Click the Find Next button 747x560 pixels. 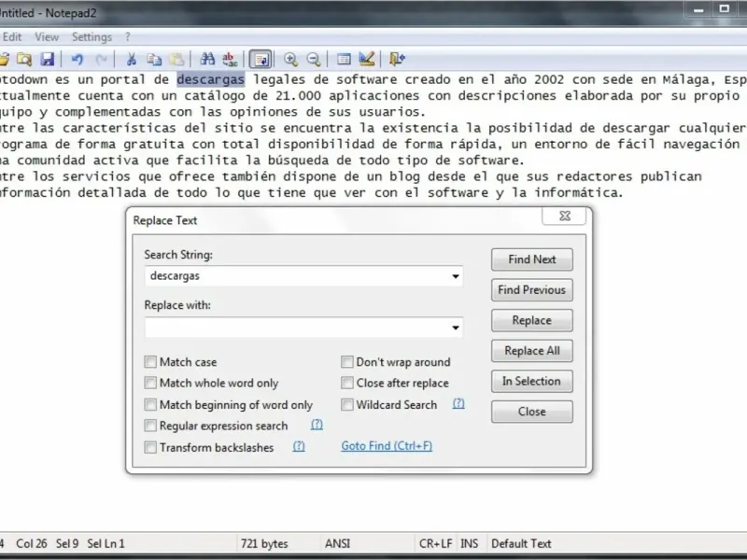(x=531, y=259)
